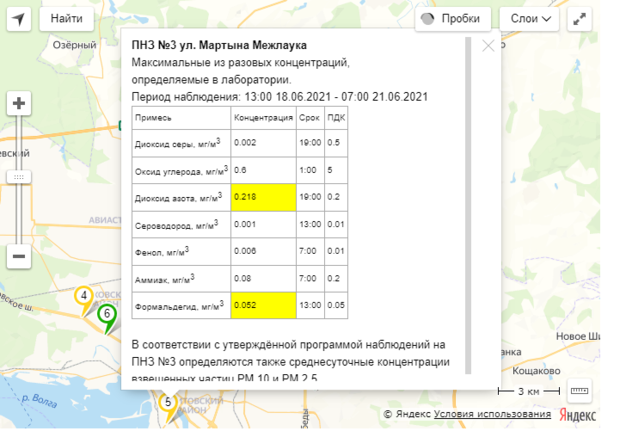Viewport: 620px width, 431px height.
Task: Click the balloon's vertical scrollbar
Action: click(465, 200)
